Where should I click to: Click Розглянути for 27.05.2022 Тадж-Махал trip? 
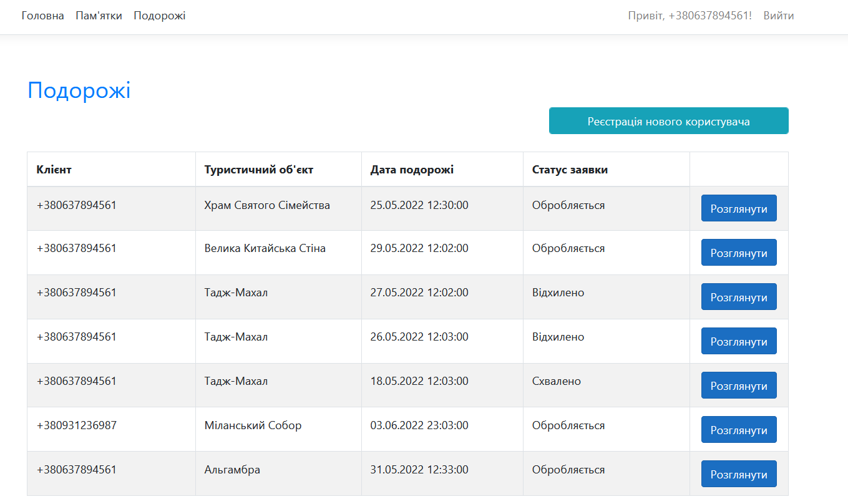click(739, 297)
